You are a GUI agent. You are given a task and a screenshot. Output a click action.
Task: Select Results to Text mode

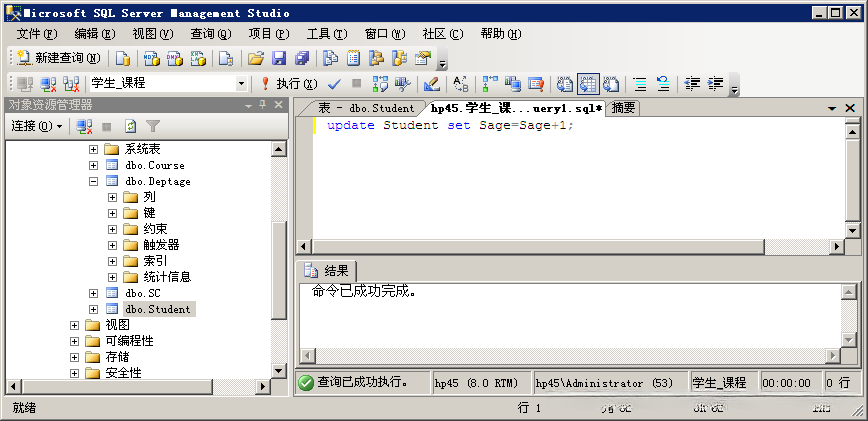[565, 84]
